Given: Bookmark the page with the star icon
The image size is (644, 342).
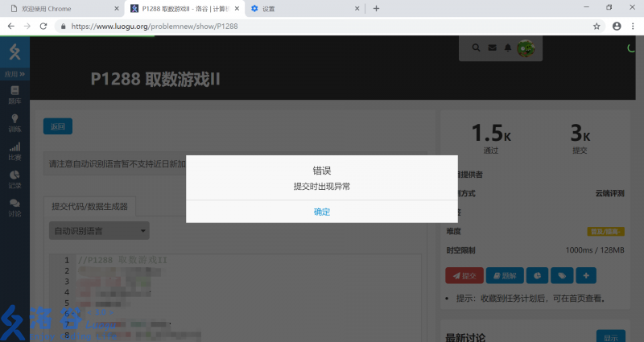Looking at the screenshot, I should click(x=597, y=26).
